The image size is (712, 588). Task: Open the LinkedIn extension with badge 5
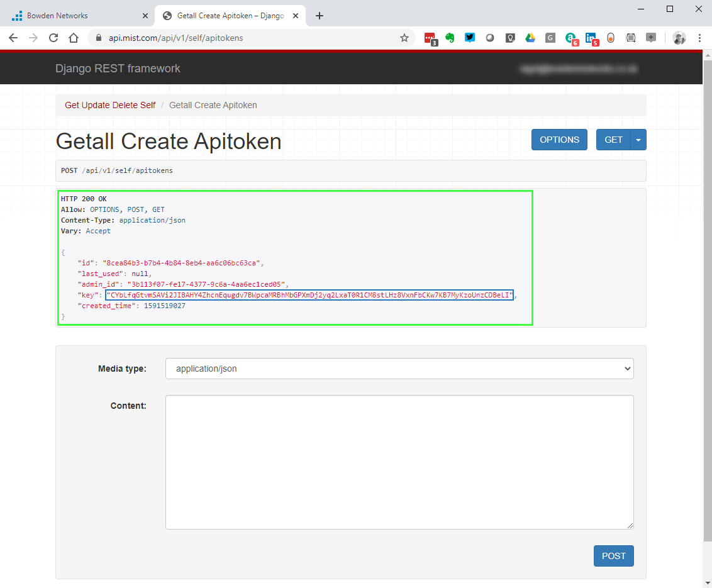coord(592,39)
